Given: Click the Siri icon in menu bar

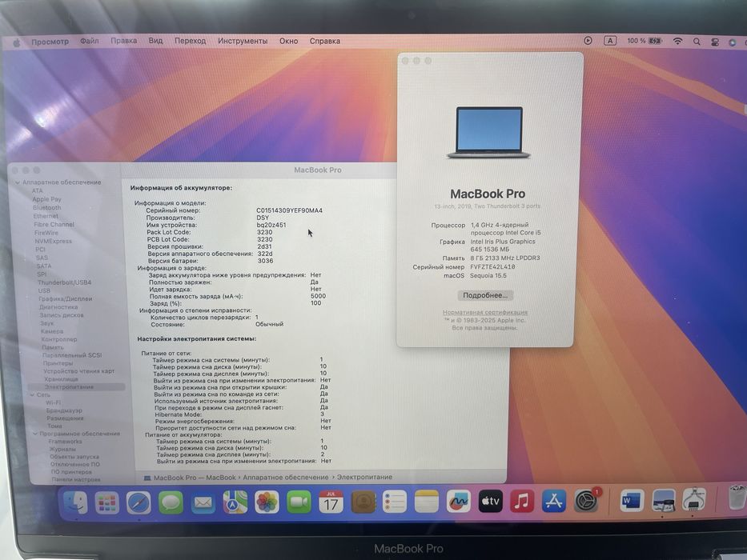Looking at the screenshot, I should click(733, 42).
